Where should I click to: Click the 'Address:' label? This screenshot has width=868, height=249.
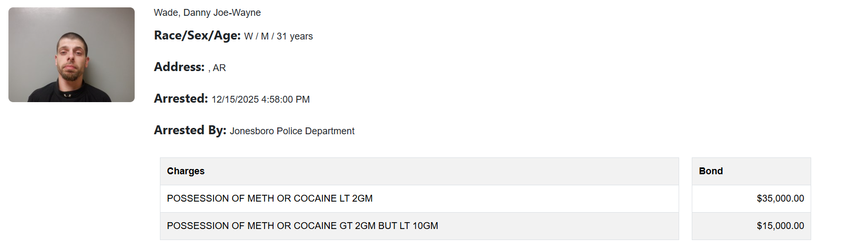click(179, 67)
